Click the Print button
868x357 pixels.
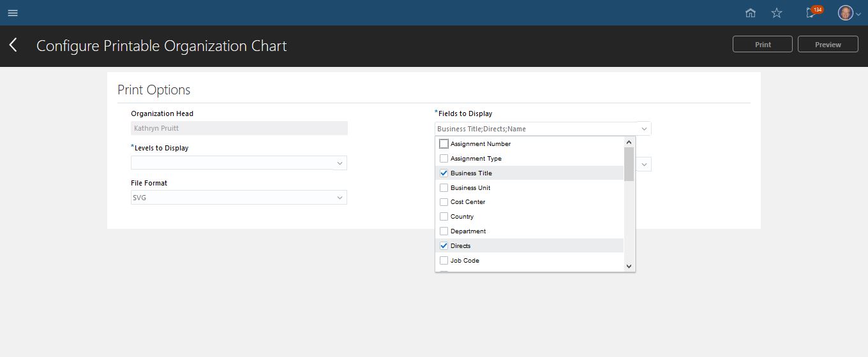(763, 45)
